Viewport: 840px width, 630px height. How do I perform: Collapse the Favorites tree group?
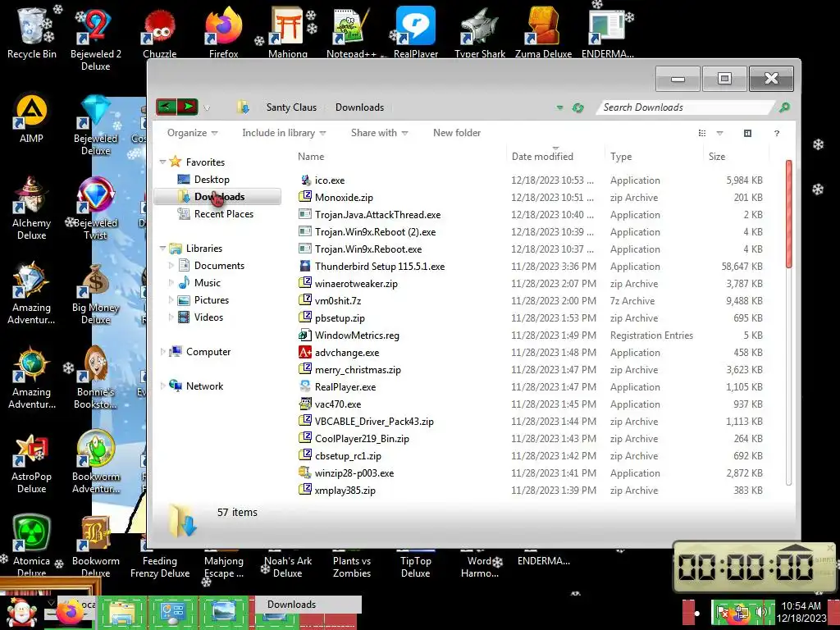click(x=163, y=162)
